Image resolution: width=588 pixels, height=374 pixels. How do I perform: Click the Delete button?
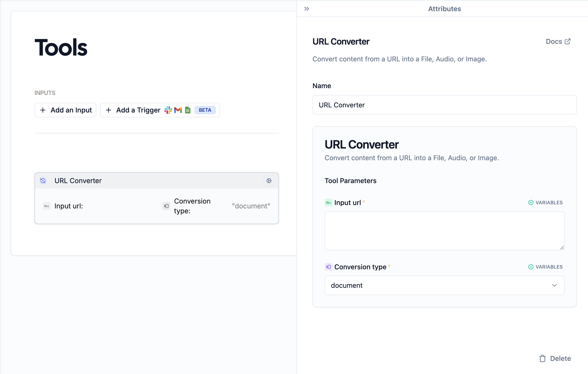point(561,358)
